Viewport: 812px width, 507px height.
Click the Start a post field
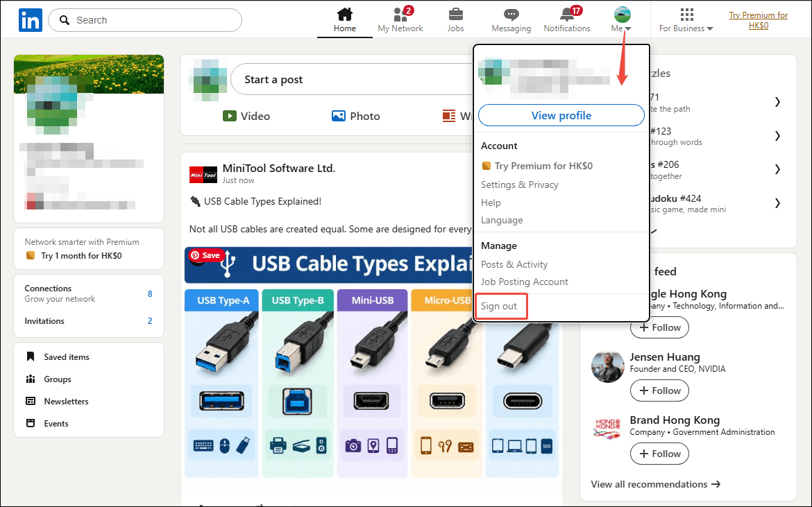(x=352, y=80)
